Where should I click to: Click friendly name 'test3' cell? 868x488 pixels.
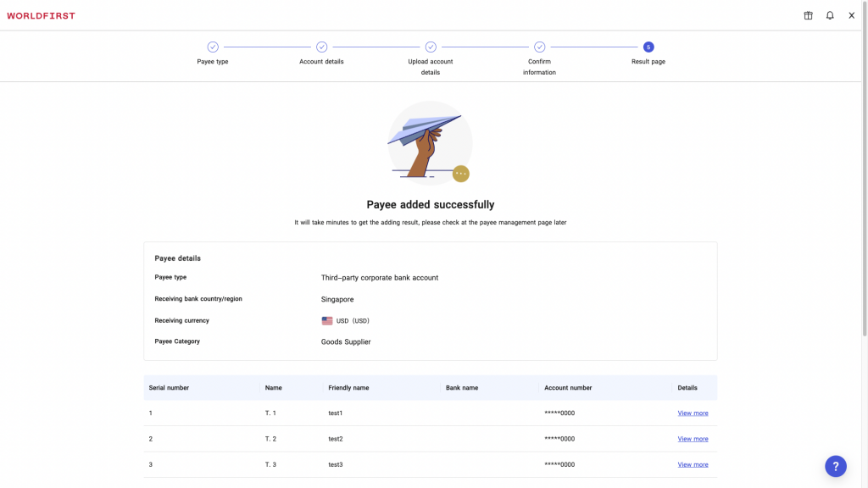[x=336, y=465]
